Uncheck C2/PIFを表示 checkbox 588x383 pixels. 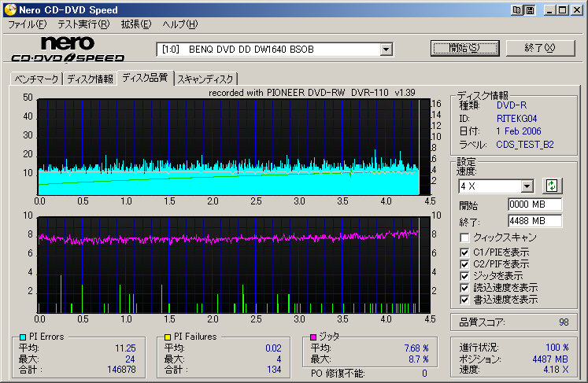click(464, 264)
